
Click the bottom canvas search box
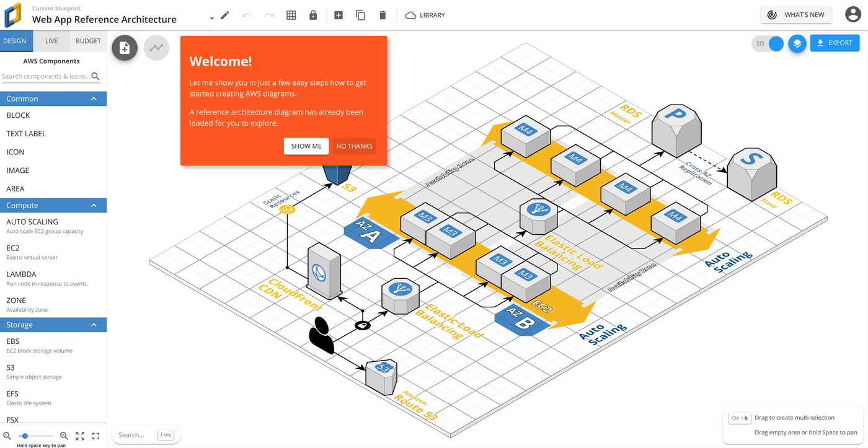pos(146,435)
